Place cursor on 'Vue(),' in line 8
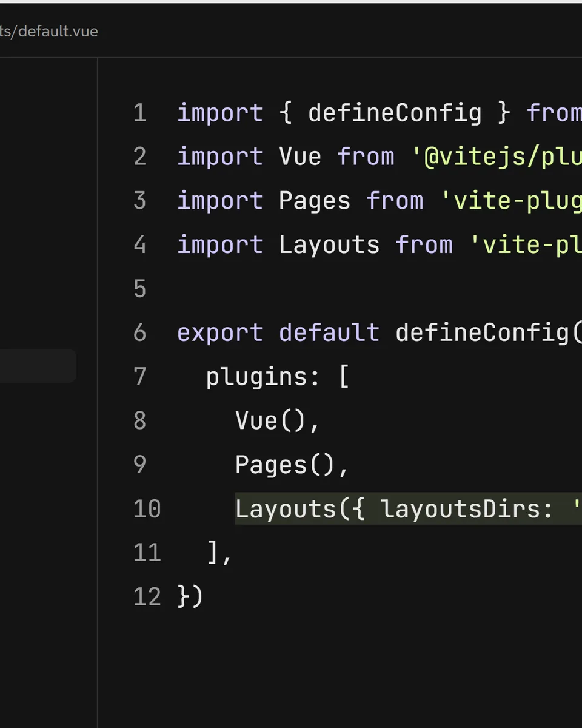 click(x=278, y=420)
